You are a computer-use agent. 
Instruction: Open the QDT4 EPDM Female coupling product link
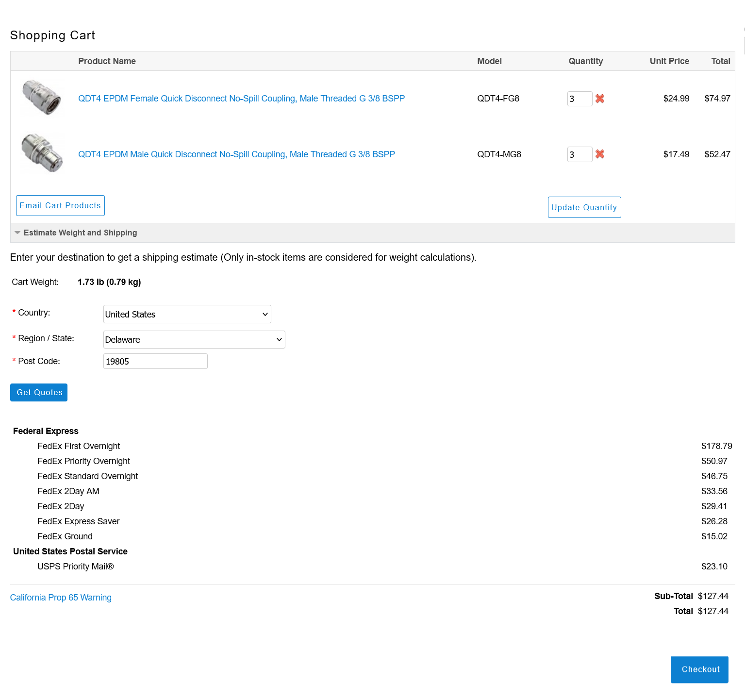pos(241,99)
